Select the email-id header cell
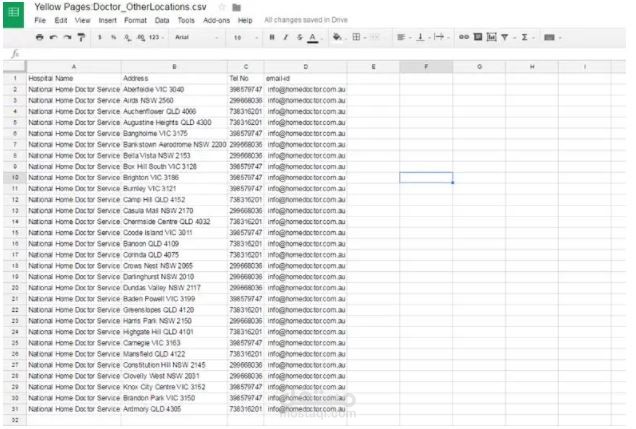The image size is (636, 429). click(305, 78)
